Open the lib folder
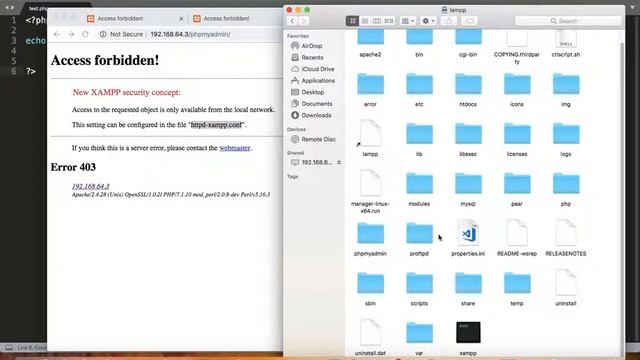Screen dimensions: 640x360 419,134
